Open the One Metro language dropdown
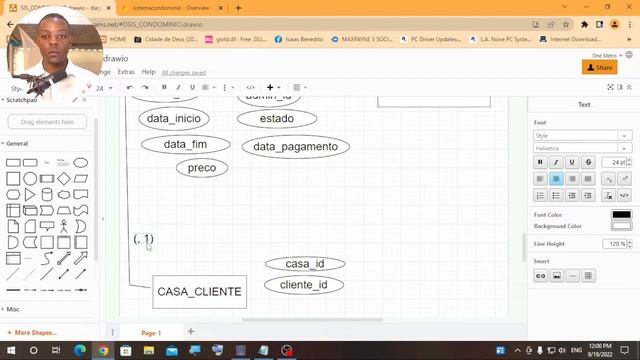The width and height of the screenshot is (640, 360). (x=607, y=55)
